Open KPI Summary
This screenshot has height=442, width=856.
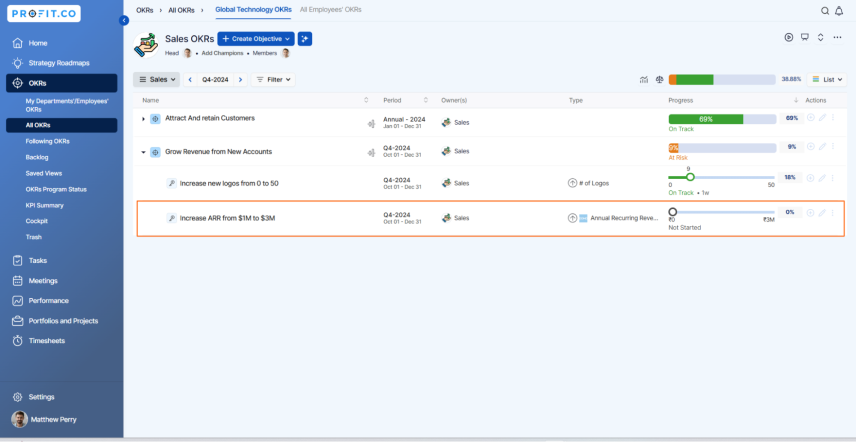44,206
